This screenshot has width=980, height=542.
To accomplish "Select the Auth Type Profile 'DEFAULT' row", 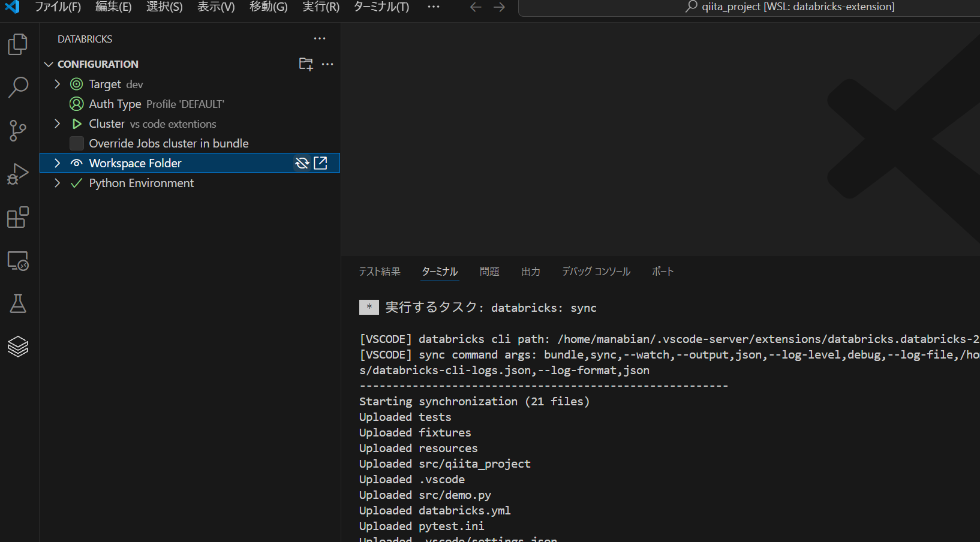I will pyautogui.click(x=190, y=104).
